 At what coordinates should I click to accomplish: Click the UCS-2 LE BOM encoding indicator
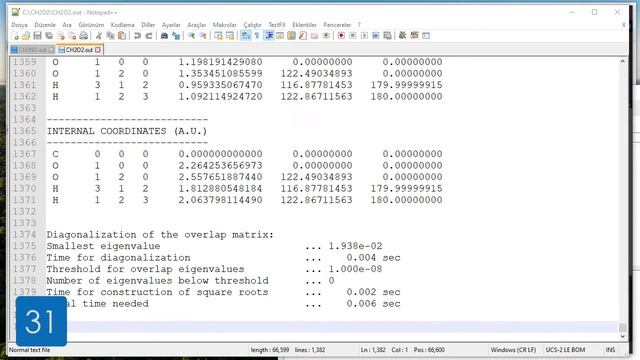565,350
